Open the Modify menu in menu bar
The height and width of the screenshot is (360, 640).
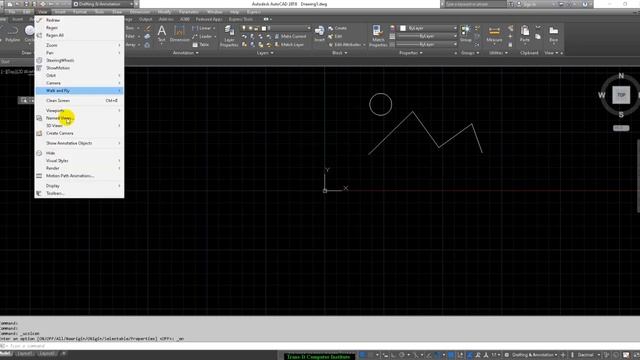(x=164, y=12)
